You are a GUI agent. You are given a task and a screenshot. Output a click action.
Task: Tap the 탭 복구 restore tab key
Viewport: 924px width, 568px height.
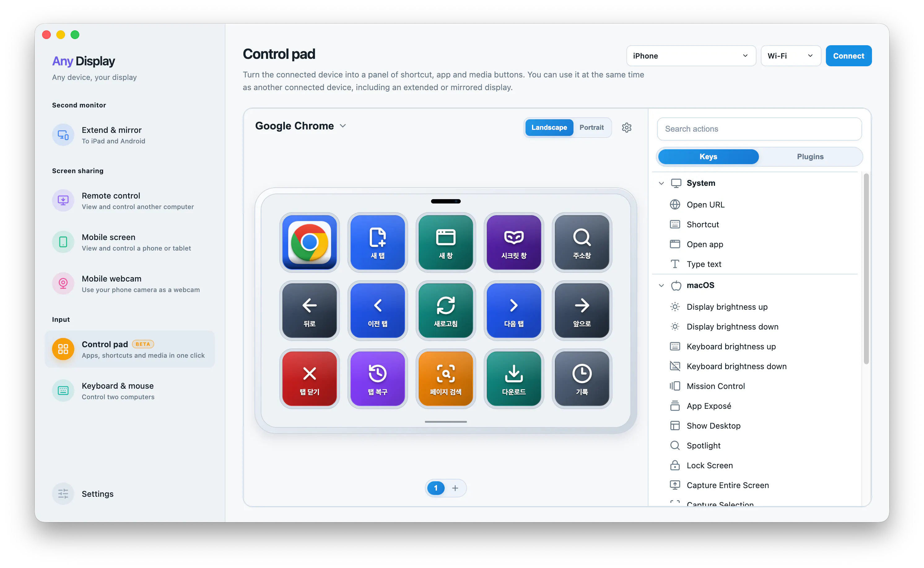pyautogui.click(x=377, y=378)
